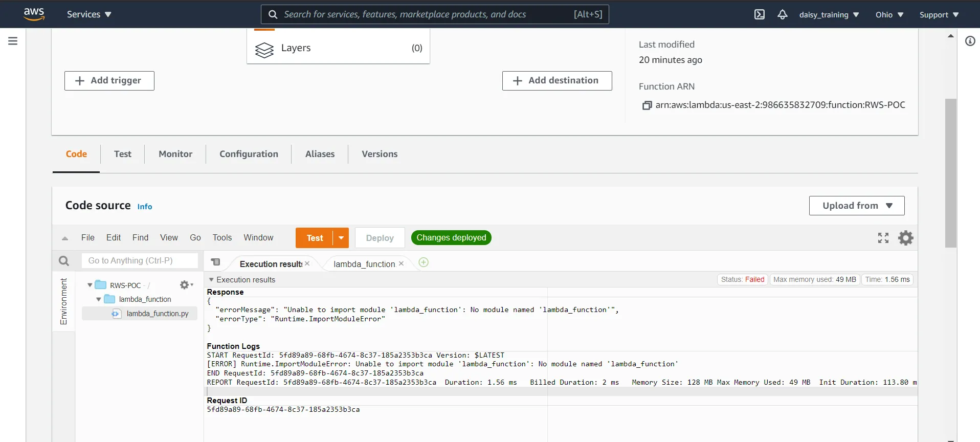Close the lambda_function tab
980x442 pixels.
pos(402,263)
